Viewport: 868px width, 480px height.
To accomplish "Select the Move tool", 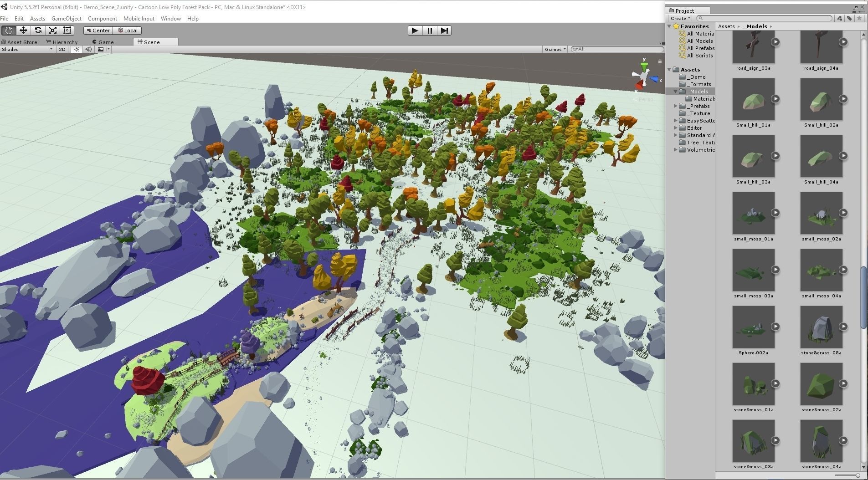I will (x=23, y=31).
